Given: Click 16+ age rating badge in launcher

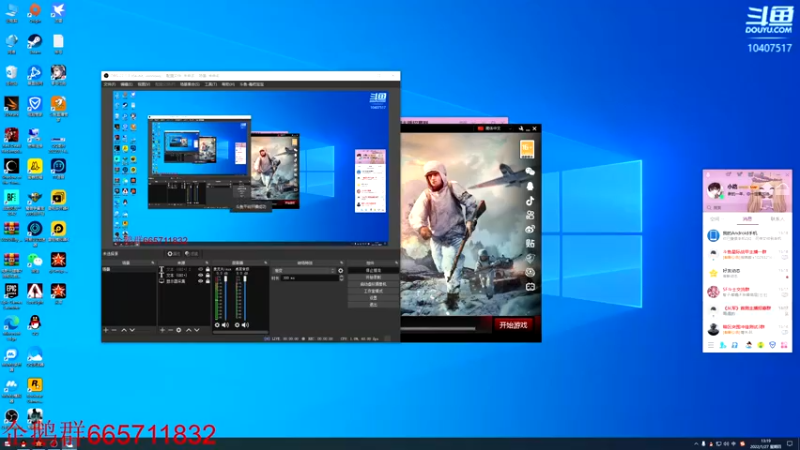Looking at the screenshot, I should [x=527, y=149].
